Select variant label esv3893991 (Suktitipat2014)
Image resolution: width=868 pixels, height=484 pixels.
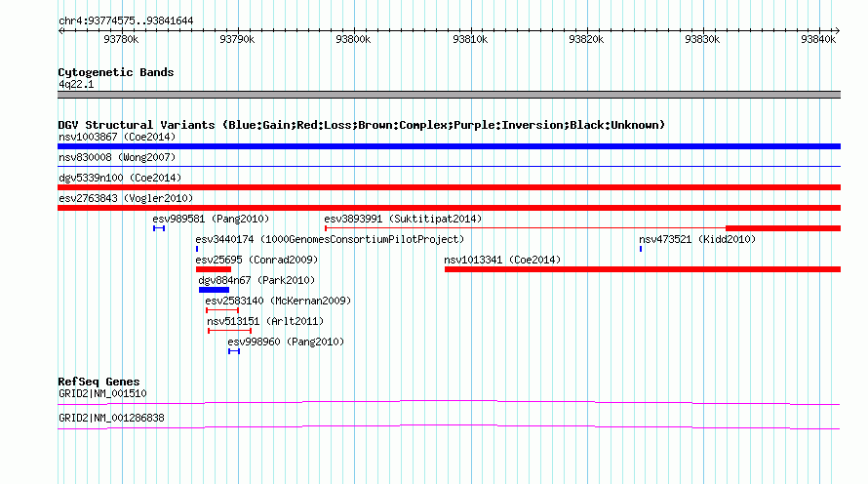pos(403,219)
